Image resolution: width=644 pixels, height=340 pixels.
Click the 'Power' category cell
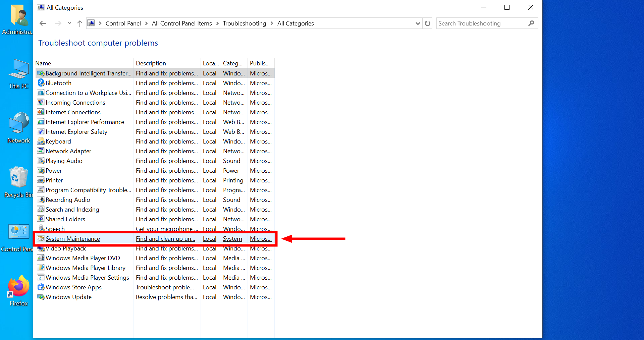coord(231,170)
